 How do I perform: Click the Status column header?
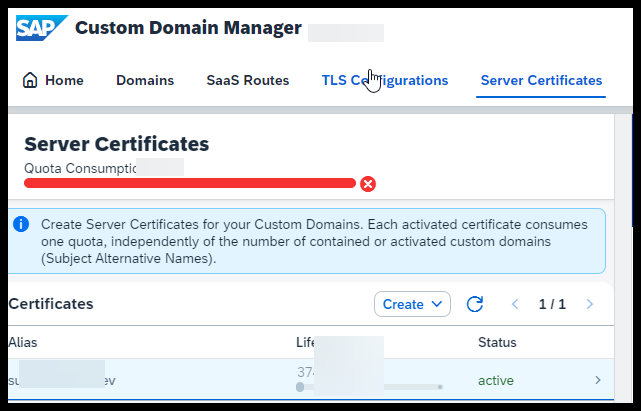tap(497, 342)
